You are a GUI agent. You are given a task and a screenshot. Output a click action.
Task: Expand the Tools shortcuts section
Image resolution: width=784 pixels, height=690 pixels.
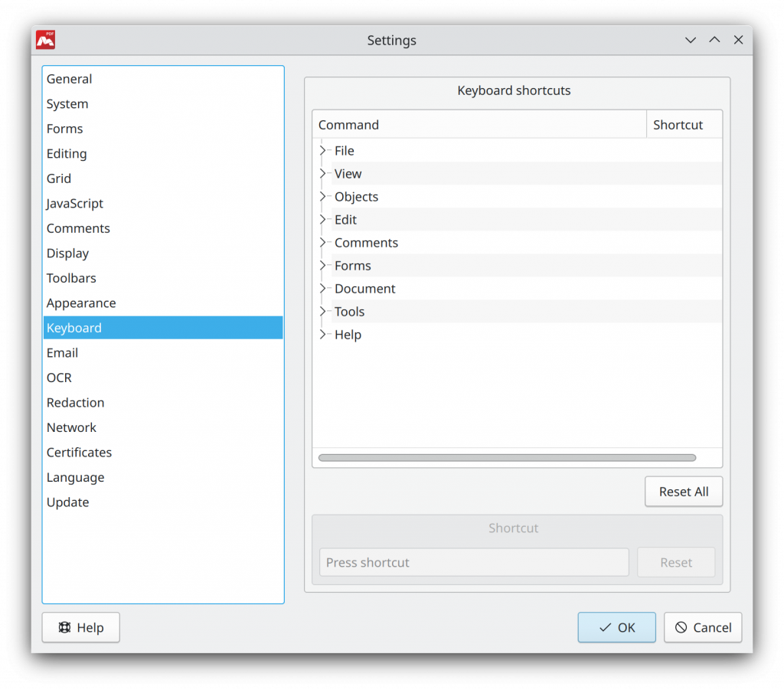coord(323,311)
